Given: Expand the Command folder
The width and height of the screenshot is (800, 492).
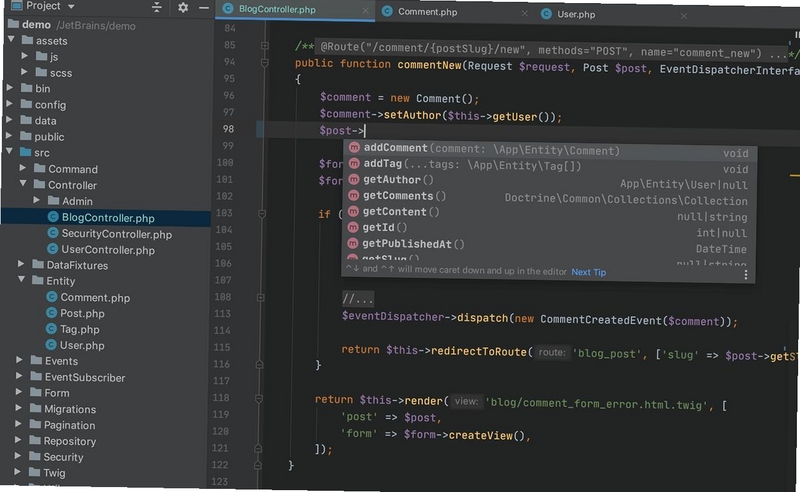Looking at the screenshot, I should (x=22, y=168).
